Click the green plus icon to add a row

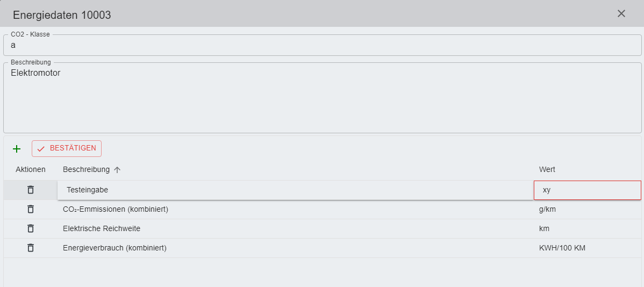pos(17,149)
